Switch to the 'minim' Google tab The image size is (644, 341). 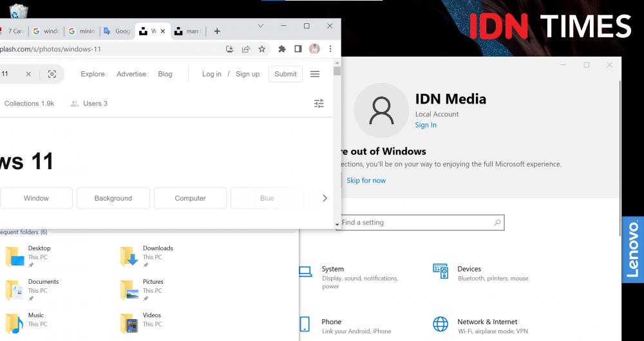(x=81, y=31)
